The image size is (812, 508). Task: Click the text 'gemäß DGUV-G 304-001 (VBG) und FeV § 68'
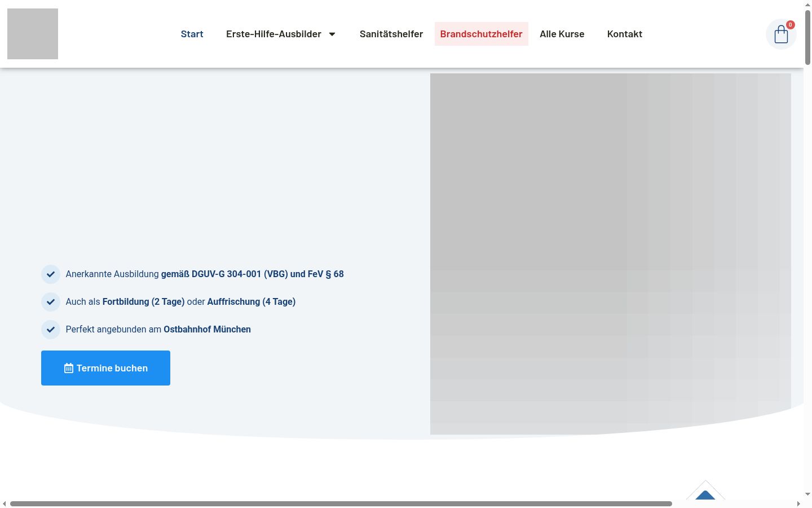click(253, 274)
